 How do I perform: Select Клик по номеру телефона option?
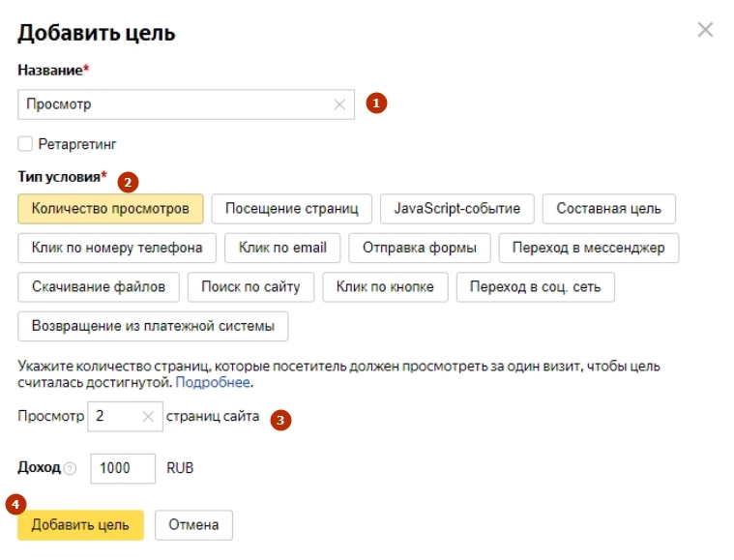click(117, 248)
